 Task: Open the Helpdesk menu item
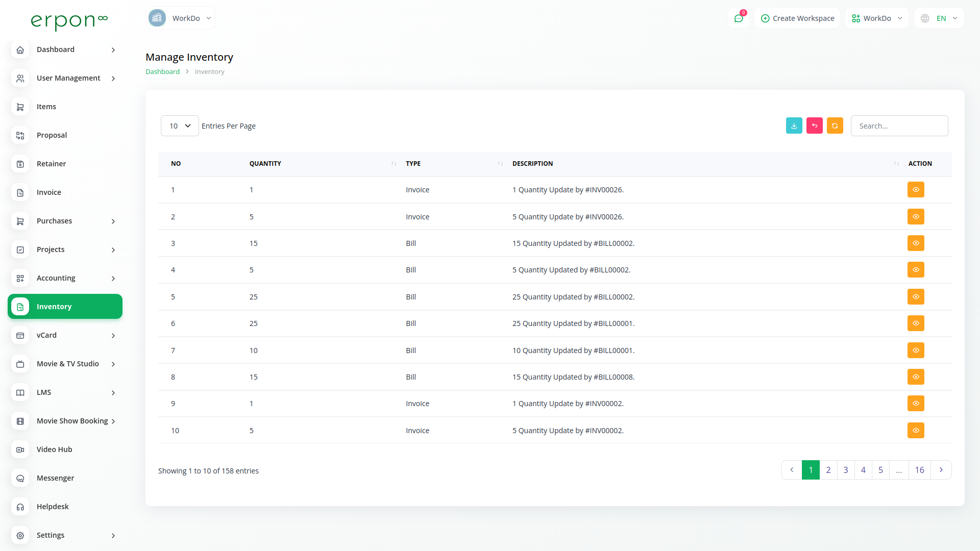pos(65,507)
